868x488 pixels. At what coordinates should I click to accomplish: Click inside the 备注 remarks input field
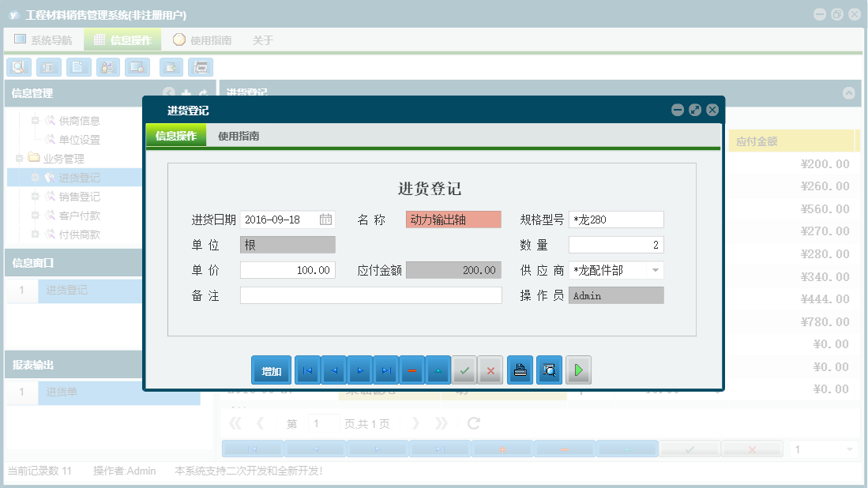(x=371, y=295)
